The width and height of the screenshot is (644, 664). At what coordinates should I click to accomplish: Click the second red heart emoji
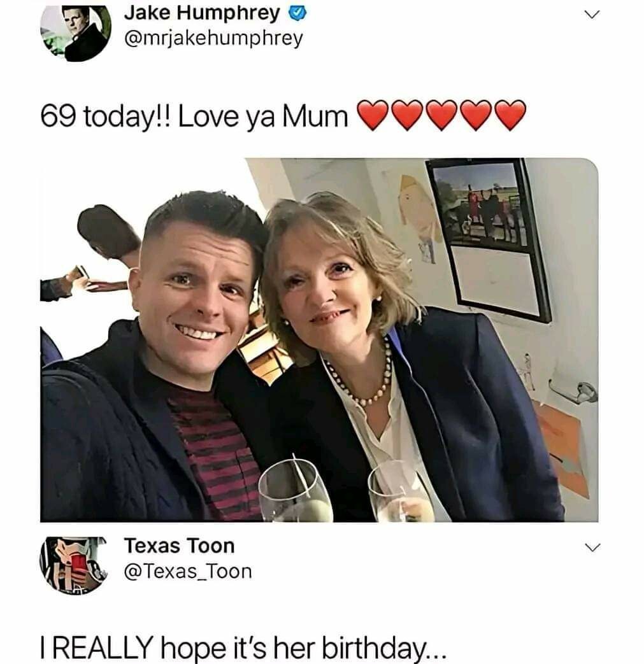408,115
